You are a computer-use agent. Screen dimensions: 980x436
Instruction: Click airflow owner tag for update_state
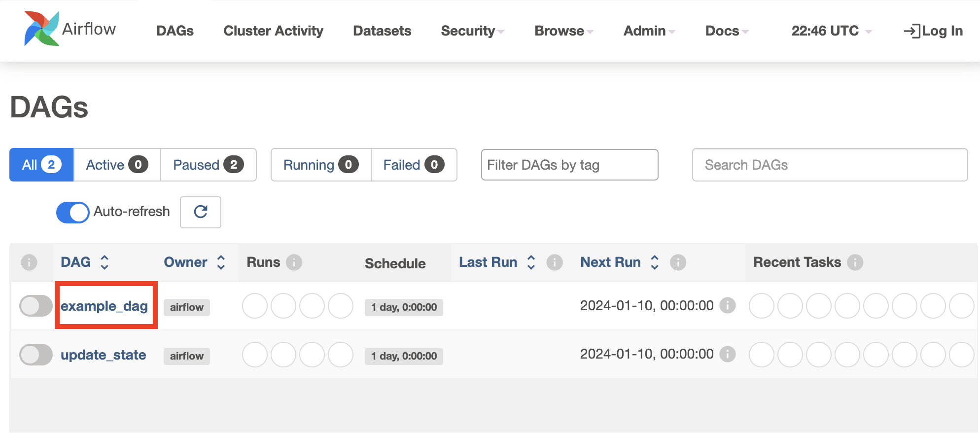click(187, 356)
